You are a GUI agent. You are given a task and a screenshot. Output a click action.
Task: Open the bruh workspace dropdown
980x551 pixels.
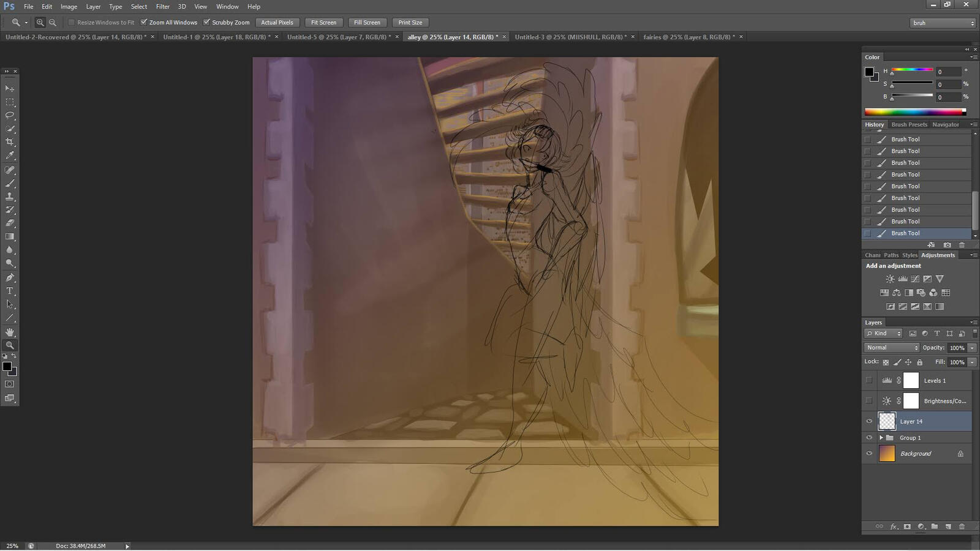point(943,23)
